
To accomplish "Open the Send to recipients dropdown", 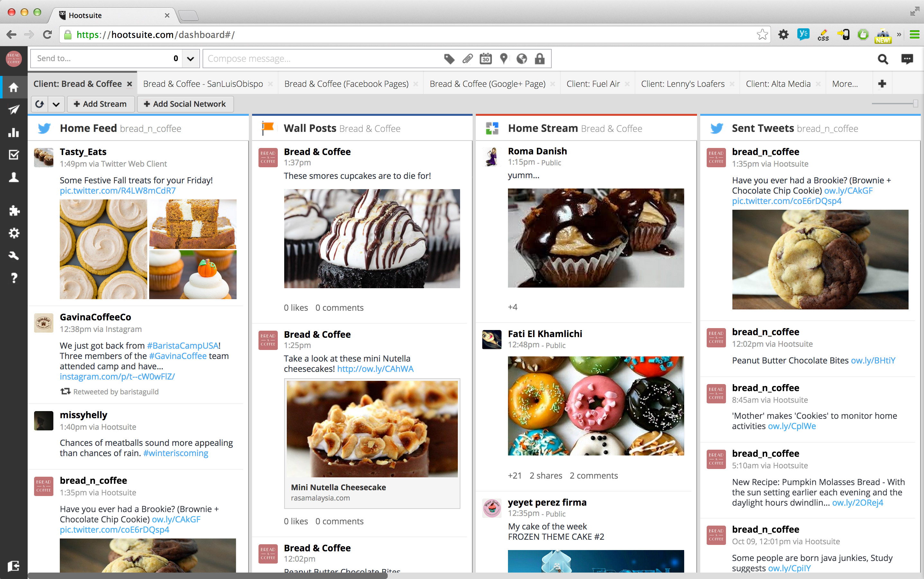I will click(x=190, y=58).
